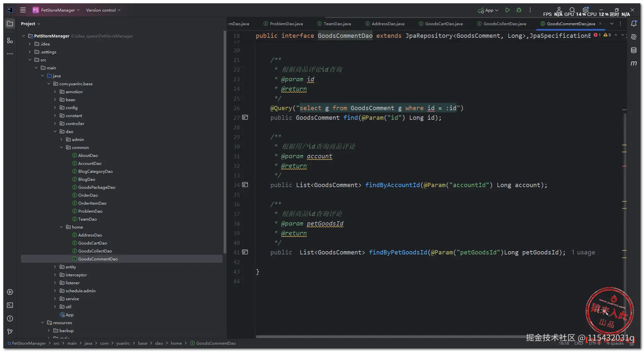Open the Structure tool window
This screenshot has width=644, height=352.
pyautogui.click(x=10, y=40)
